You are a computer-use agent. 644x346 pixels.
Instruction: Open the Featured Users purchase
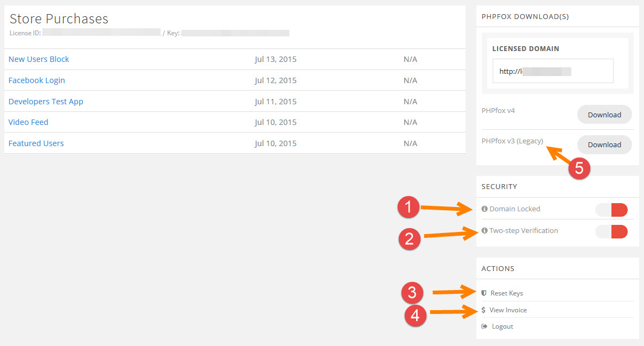tap(36, 143)
